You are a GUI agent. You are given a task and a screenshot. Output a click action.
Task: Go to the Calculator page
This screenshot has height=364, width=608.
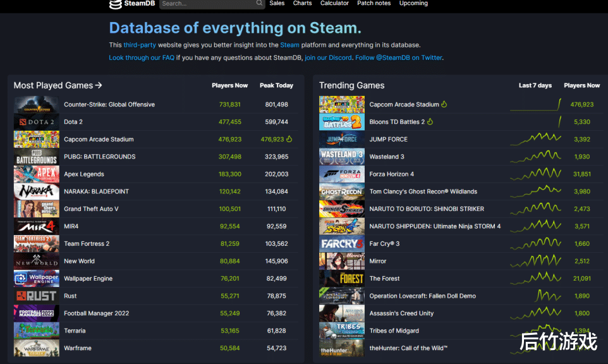click(334, 3)
